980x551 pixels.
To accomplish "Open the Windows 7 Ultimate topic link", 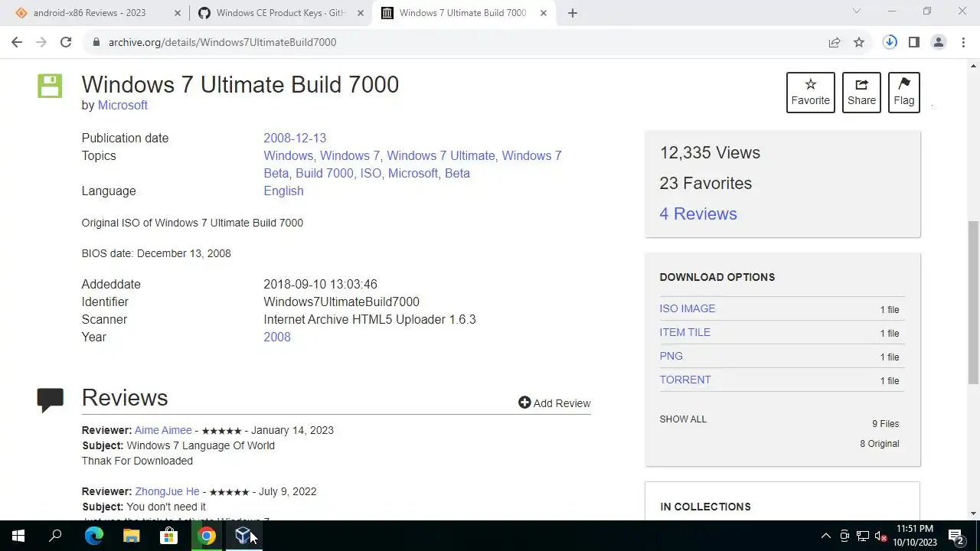I will tap(440, 155).
